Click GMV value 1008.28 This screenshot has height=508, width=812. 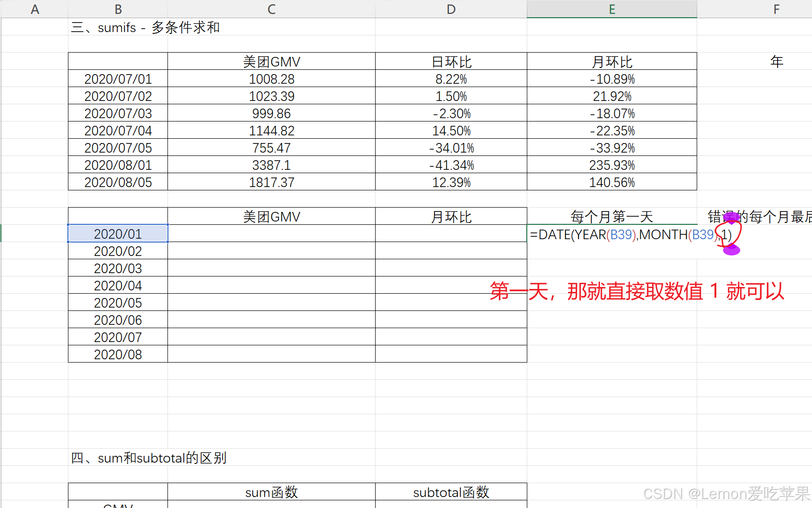point(271,78)
